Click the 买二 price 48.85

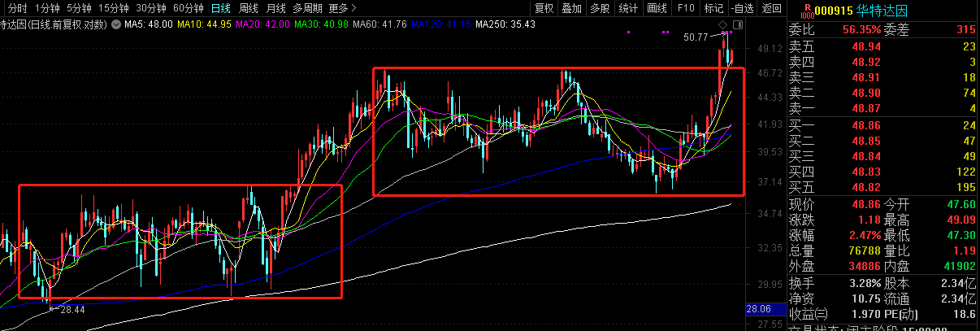click(865, 141)
